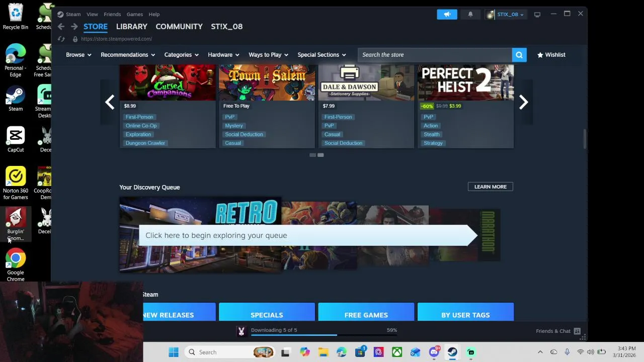Show previous carousel games with left arrow

(x=110, y=102)
